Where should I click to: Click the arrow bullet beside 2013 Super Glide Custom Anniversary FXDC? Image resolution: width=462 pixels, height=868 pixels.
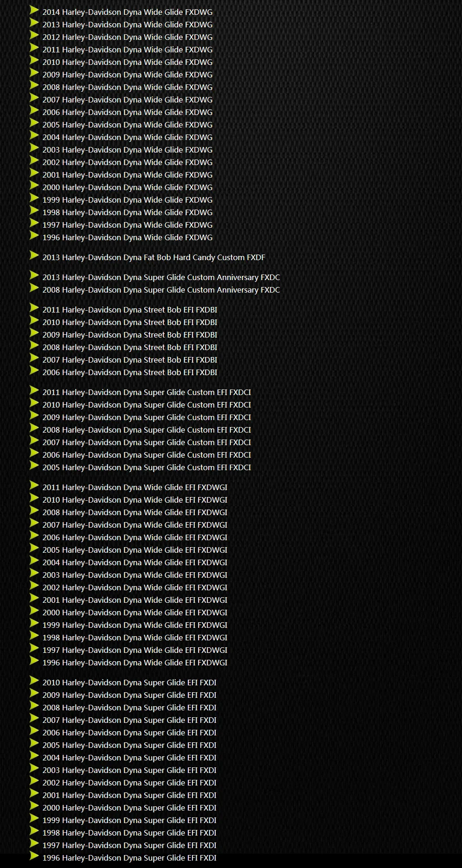point(34,275)
